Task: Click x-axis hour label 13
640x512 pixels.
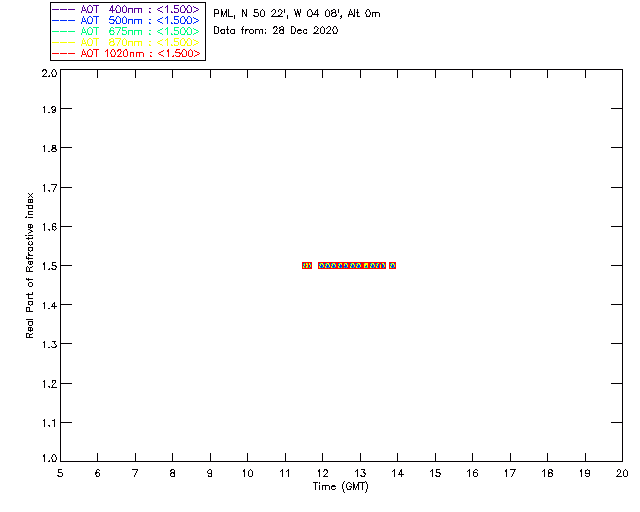Action: 360,473
